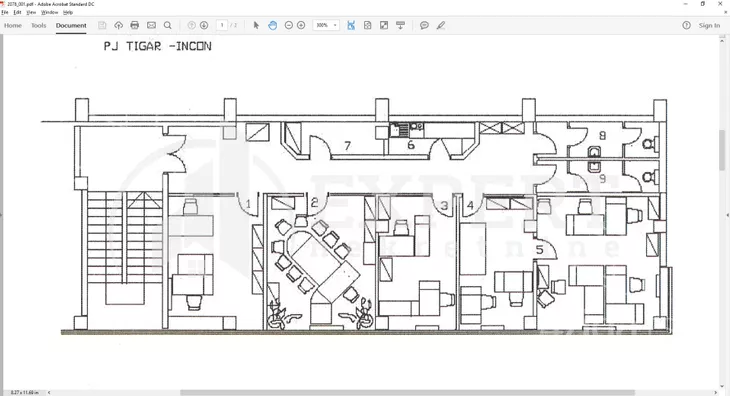Select the arrow selection tool
Viewport: 730px width, 396px height.
pyautogui.click(x=256, y=25)
